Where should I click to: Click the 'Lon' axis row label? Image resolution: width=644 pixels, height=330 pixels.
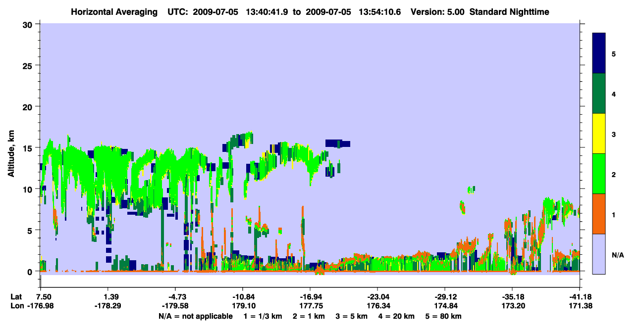[x=17, y=306]
